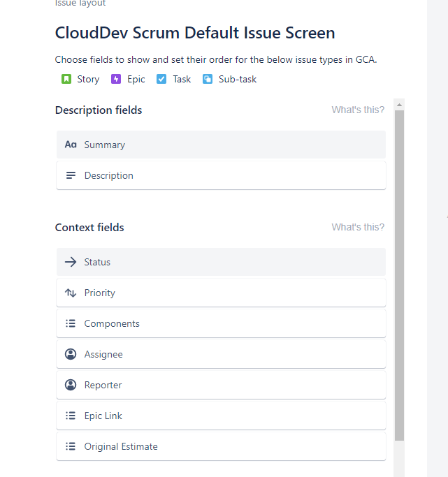Select the Components field row
The image size is (448, 477).
click(x=222, y=323)
